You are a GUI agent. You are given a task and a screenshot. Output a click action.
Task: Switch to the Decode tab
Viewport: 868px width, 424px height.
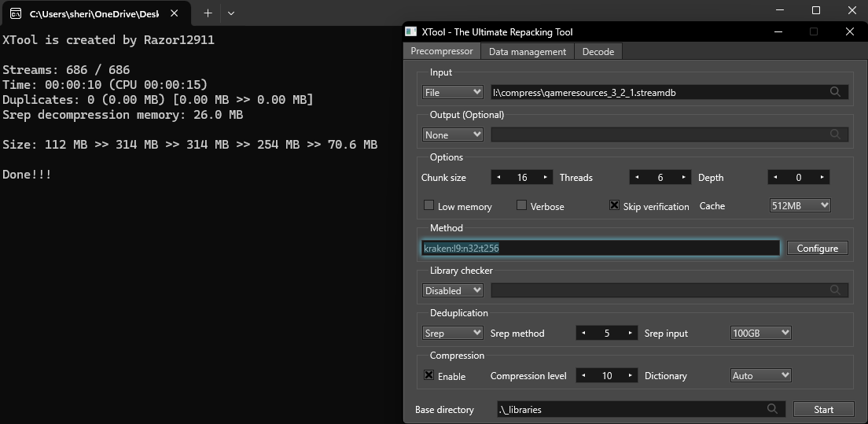[598, 51]
